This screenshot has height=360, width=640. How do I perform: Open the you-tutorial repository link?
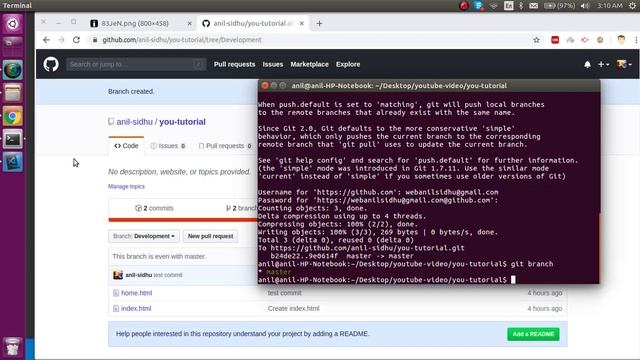point(182,122)
